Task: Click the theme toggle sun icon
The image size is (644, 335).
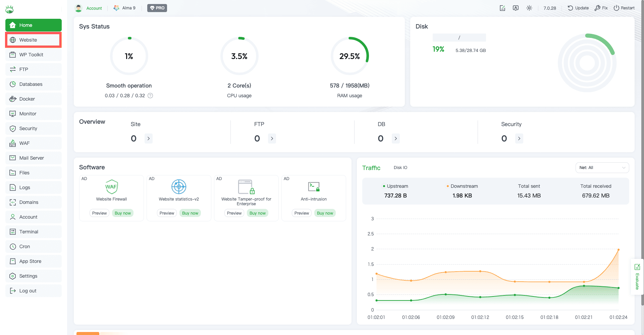Action: tap(529, 8)
